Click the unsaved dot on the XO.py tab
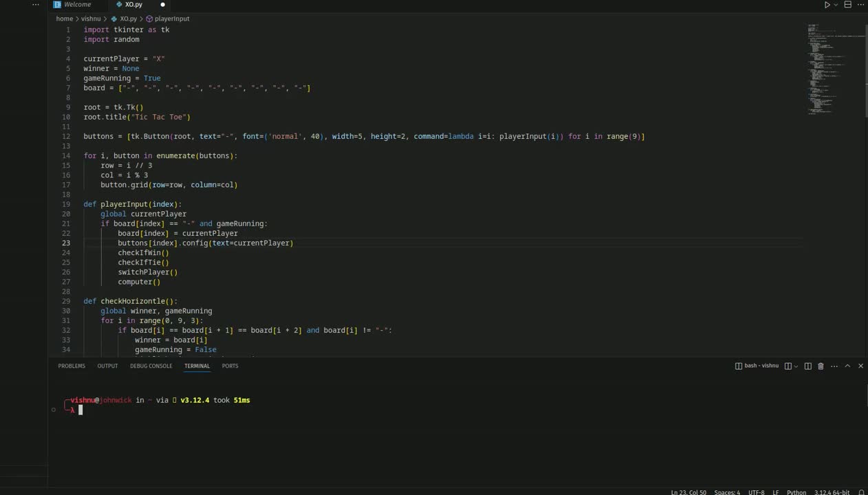The width and height of the screenshot is (868, 495). pos(163,5)
